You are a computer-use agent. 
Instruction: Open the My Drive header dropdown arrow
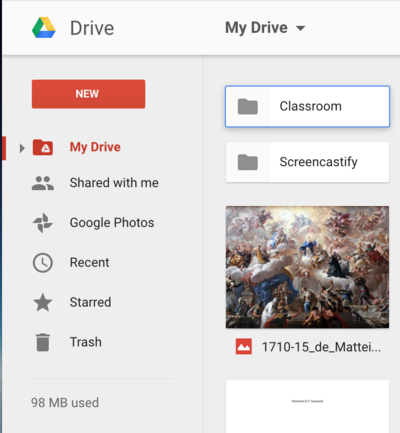pos(300,28)
